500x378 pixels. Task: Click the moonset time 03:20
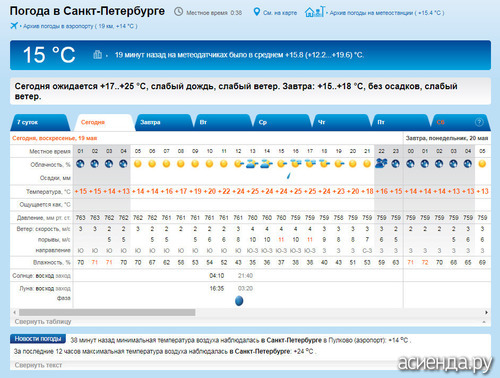[x=245, y=288]
